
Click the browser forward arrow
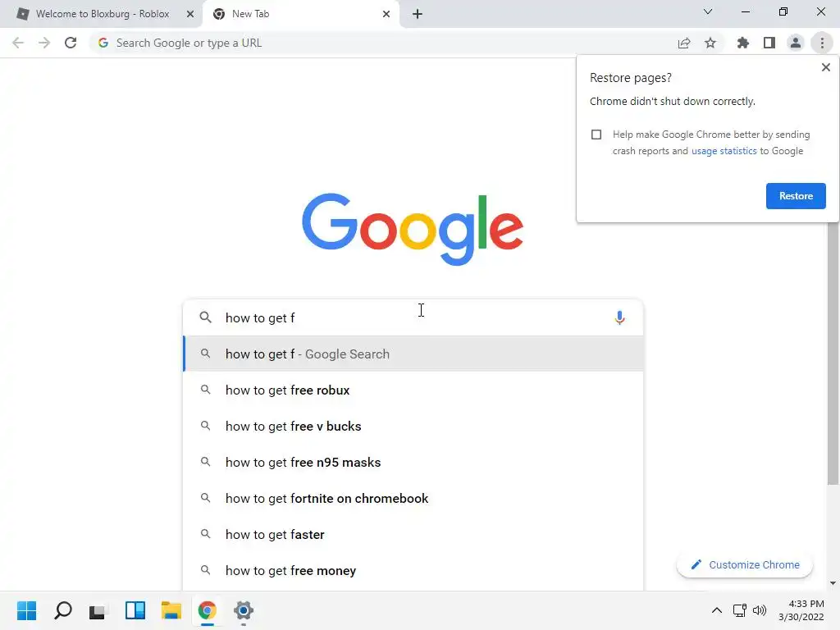tap(44, 43)
